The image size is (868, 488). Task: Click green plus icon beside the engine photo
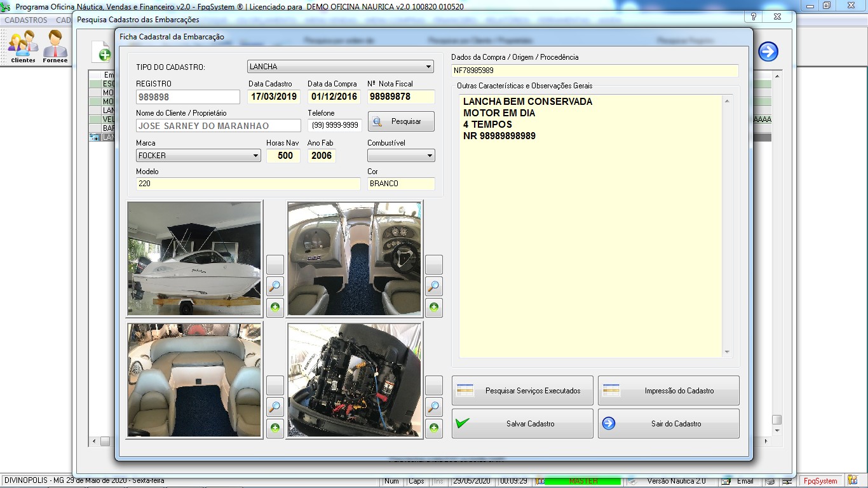pyautogui.click(x=433, y=428)
